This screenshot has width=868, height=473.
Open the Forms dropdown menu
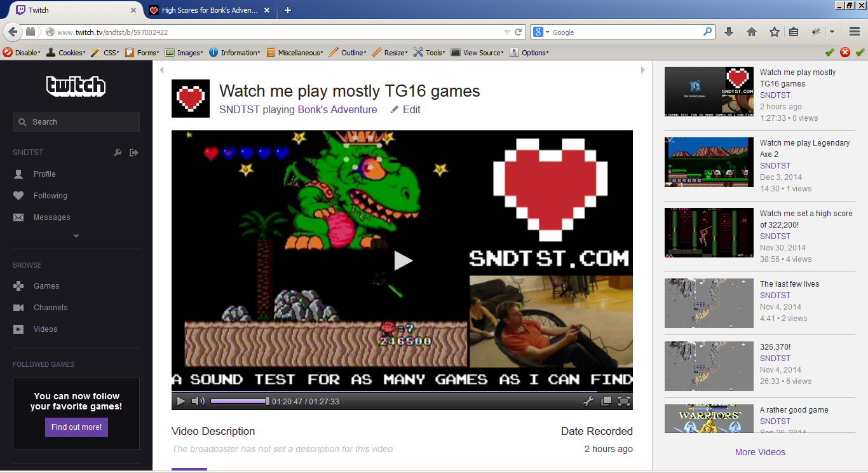(142, 53)
